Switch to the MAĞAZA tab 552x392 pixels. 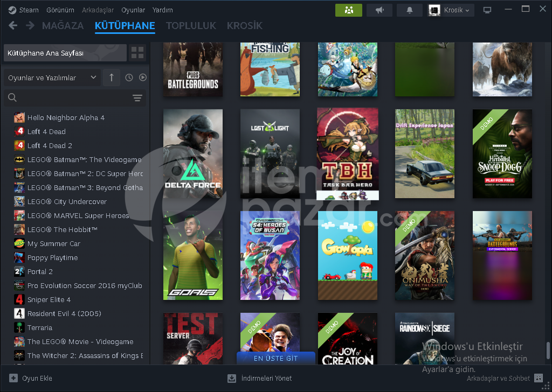coord(63,26)
